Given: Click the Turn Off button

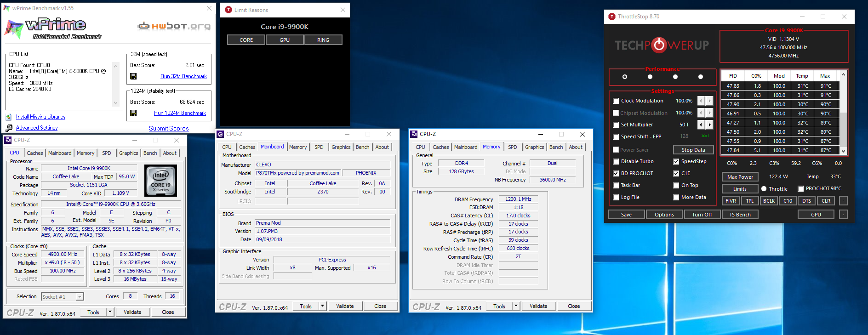Looking at the screenshot, I should (x=702, y=215).
